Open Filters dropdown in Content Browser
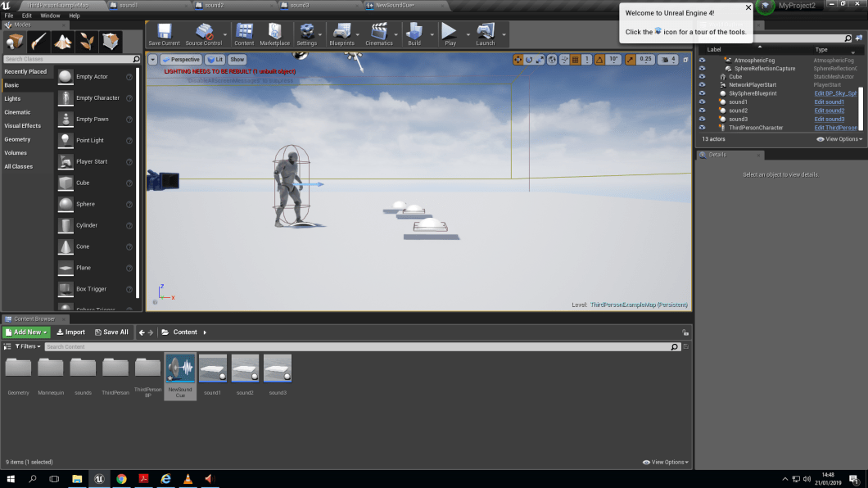 point(28,346)
